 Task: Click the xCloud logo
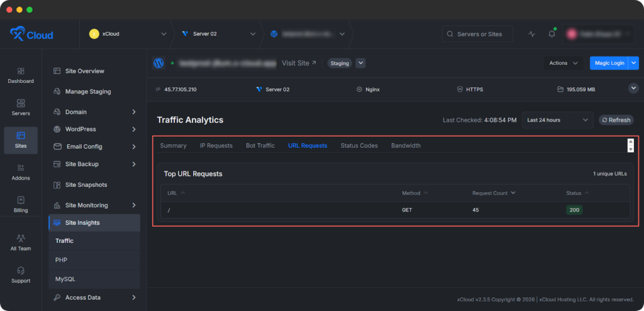pyautogui.click(x=32, y=34)
